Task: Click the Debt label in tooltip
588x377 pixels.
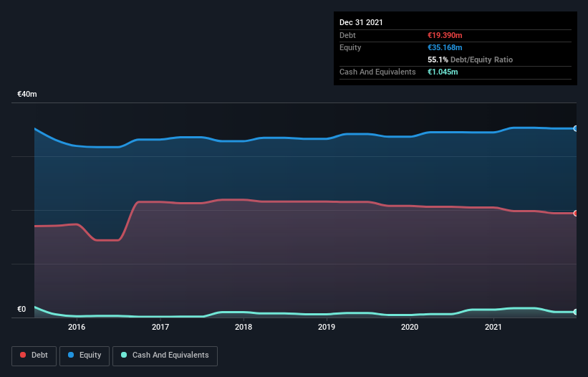Action: pos(347,35)
